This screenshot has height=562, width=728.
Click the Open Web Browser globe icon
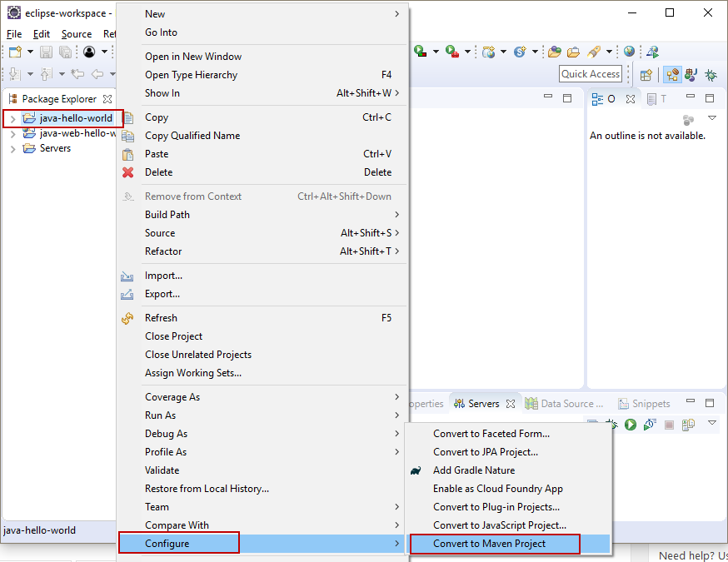(629, 52)
